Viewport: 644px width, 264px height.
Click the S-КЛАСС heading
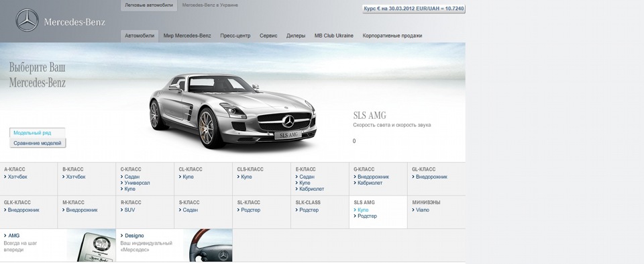tap(189, 203)
